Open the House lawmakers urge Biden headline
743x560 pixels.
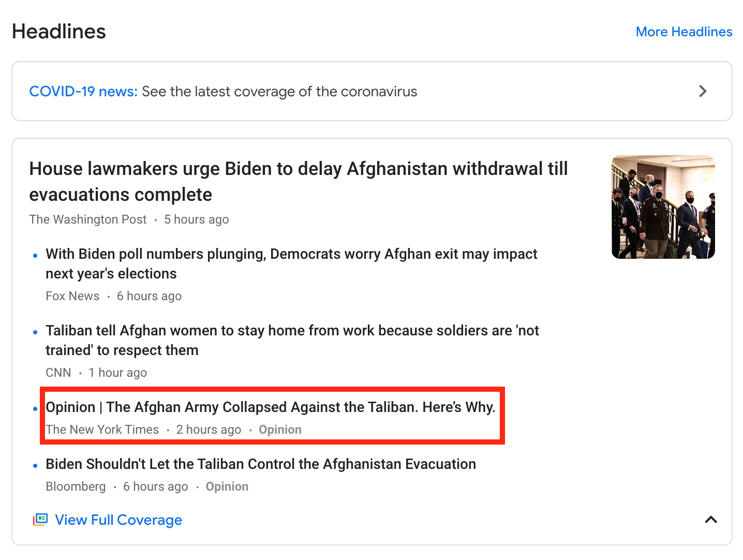pyautogui.click(x=299, y=181)
